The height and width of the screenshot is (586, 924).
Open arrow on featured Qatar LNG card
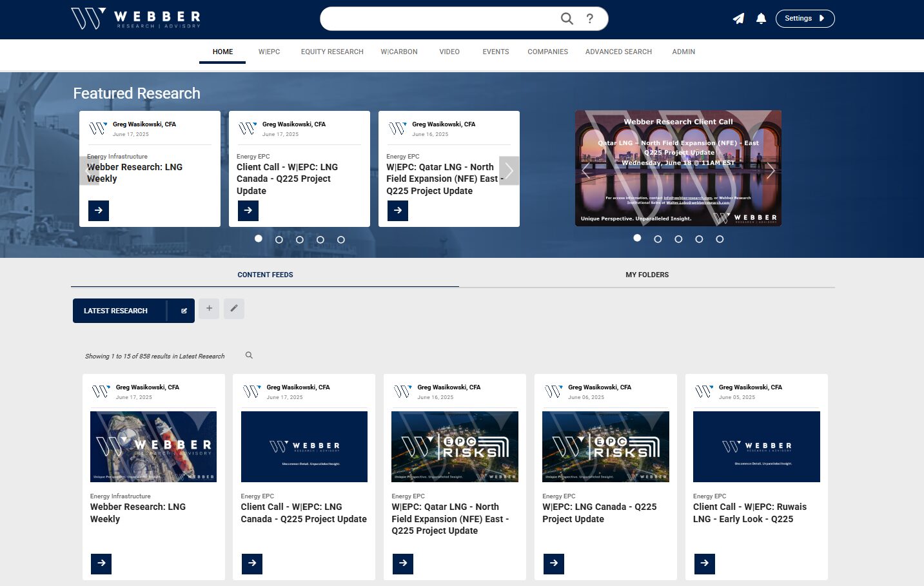398,210
